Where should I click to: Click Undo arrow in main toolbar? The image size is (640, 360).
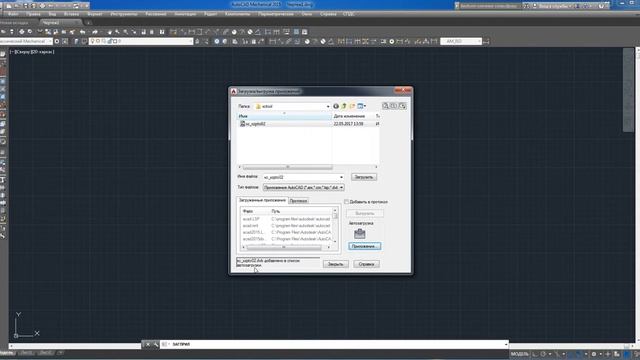click(83, 32)
